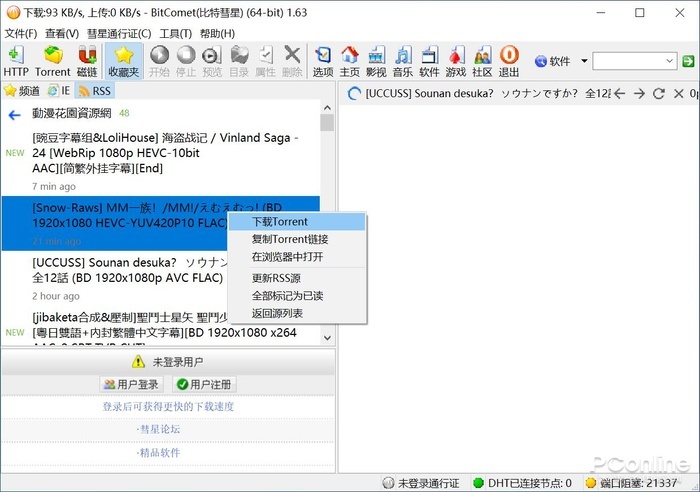Click the 属性 properties toolbar icon
The image size is (700, 492).
click(x=265, y=61)
